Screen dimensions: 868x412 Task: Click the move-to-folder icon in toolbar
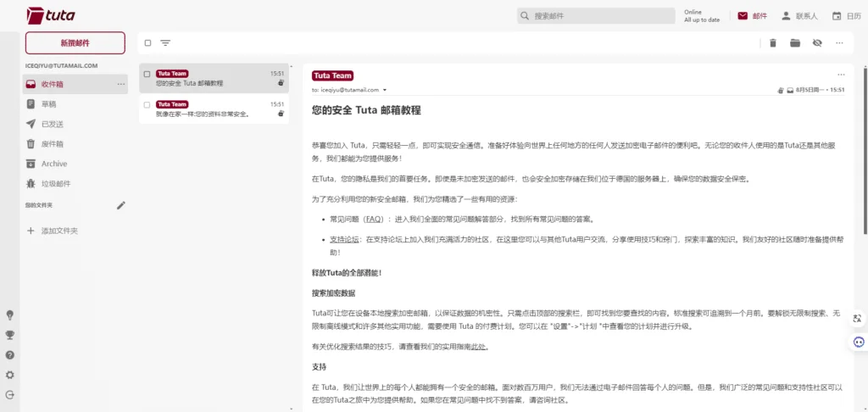tap(795, 43)
